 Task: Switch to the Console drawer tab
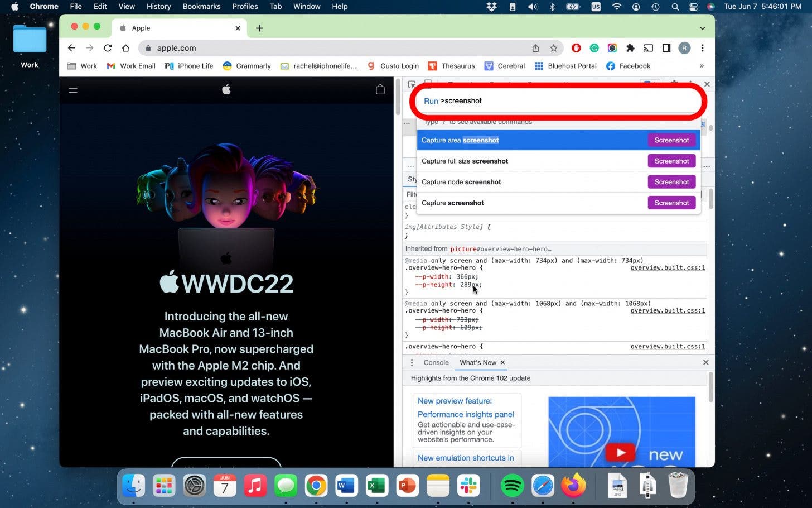coord(436,362)
